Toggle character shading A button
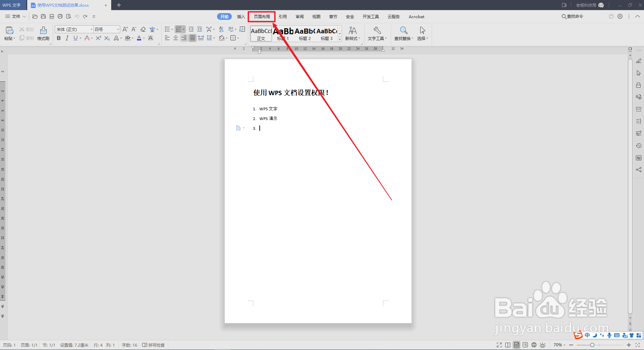644x350 pixels. pyautogui.click(x=151, y=38)
